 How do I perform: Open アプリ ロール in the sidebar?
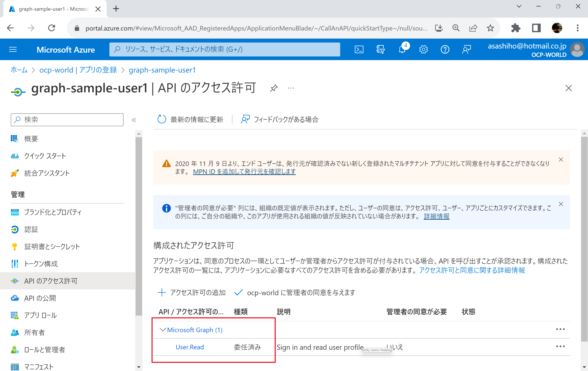pos(40,315)
